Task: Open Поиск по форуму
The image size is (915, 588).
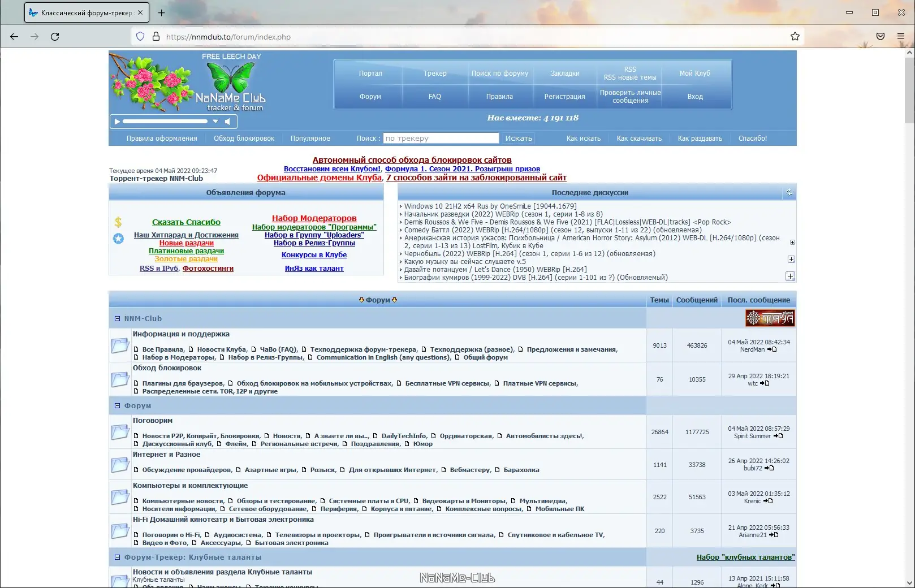Action: (500, 73)
